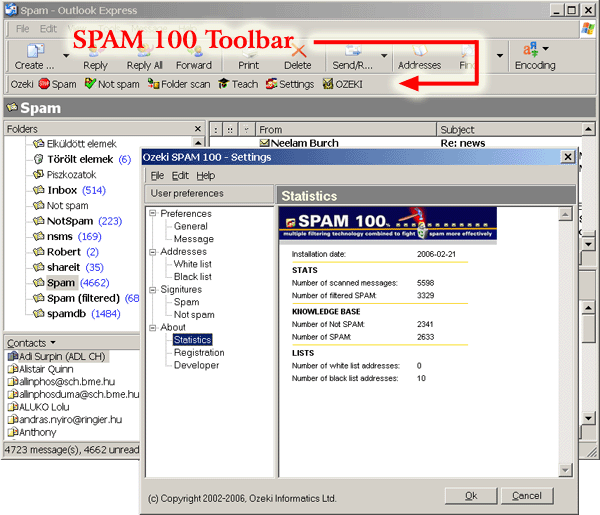
Task: Click the Teach toolbar button
Action: [x=238, y=84]
